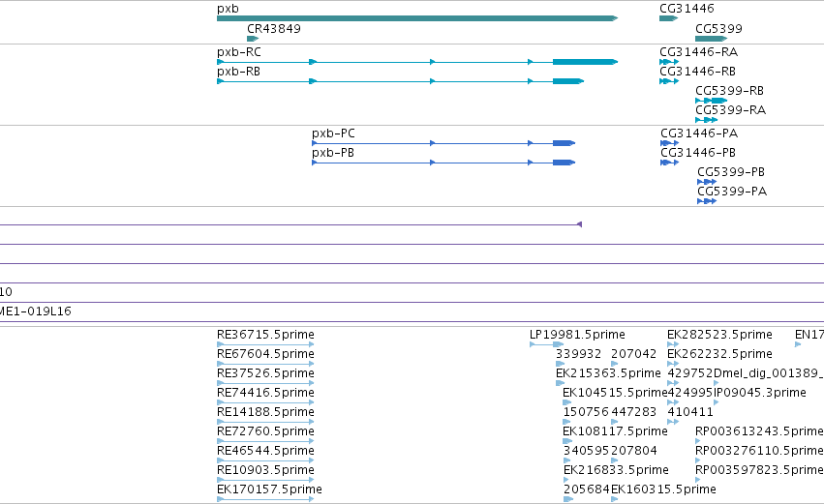
Task: Select the 339932 feature label
Action: coord(578,354)
